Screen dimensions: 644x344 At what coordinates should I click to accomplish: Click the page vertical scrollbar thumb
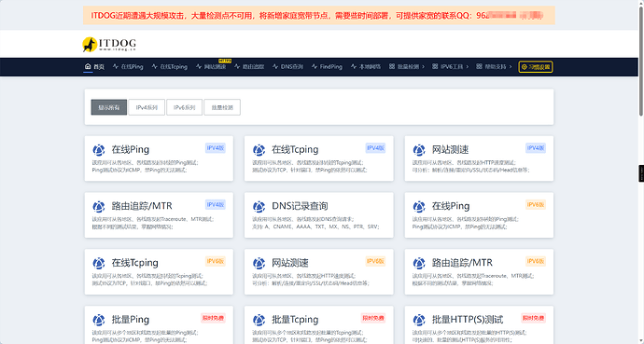pyautogui.click(x=641, y=62)
